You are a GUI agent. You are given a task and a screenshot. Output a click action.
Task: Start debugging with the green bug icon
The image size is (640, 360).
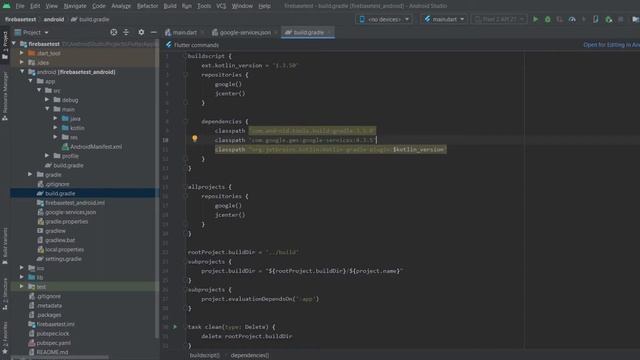[547, 19]
